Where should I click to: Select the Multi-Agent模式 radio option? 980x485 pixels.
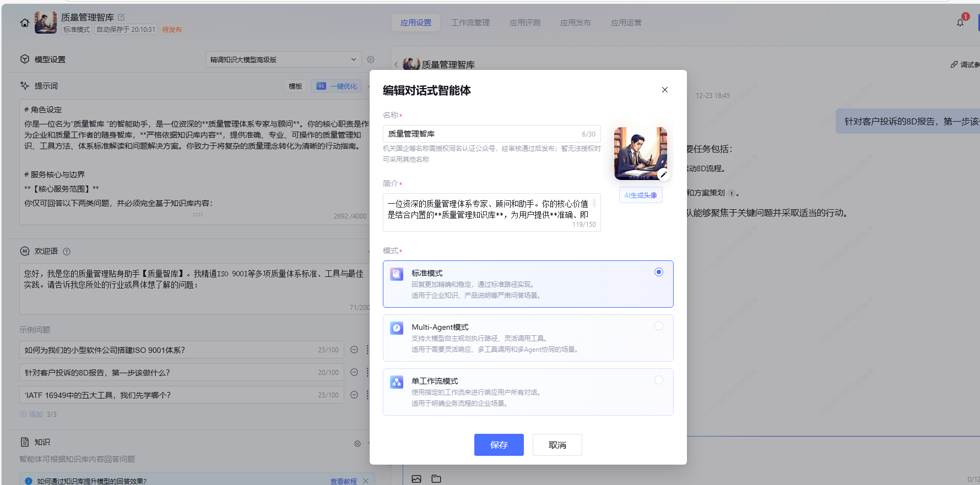[x=658, y=326]
